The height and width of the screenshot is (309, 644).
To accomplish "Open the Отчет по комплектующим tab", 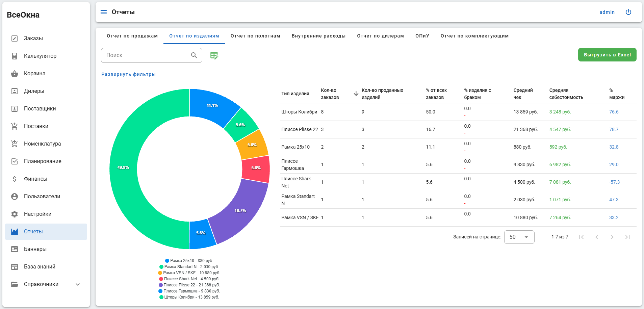I will point(474,36).
